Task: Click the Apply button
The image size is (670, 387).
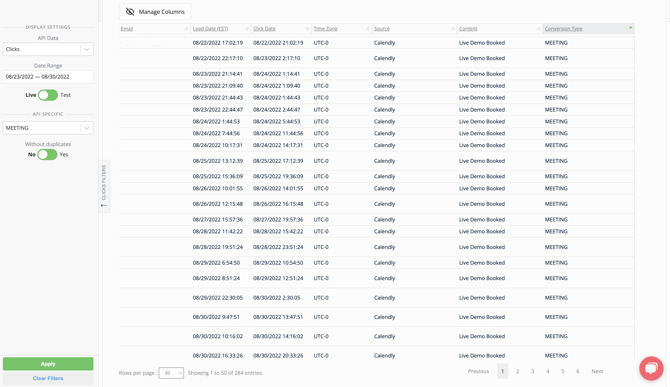Action: (48, 364)
